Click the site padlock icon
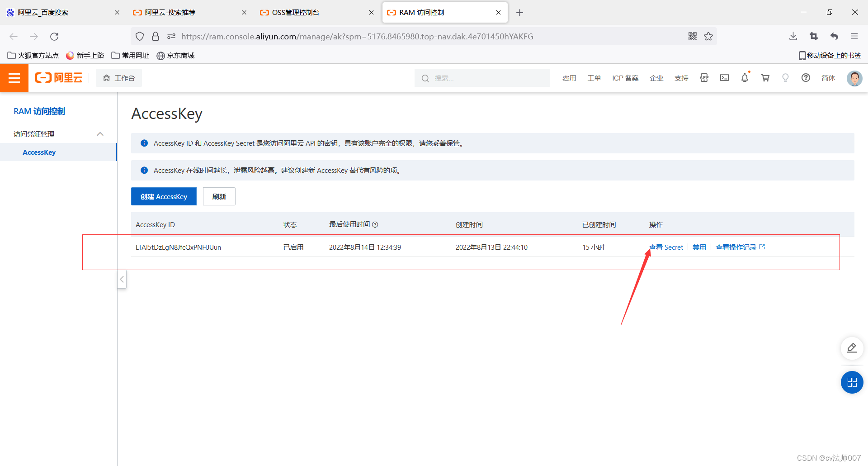 (156, 36)
